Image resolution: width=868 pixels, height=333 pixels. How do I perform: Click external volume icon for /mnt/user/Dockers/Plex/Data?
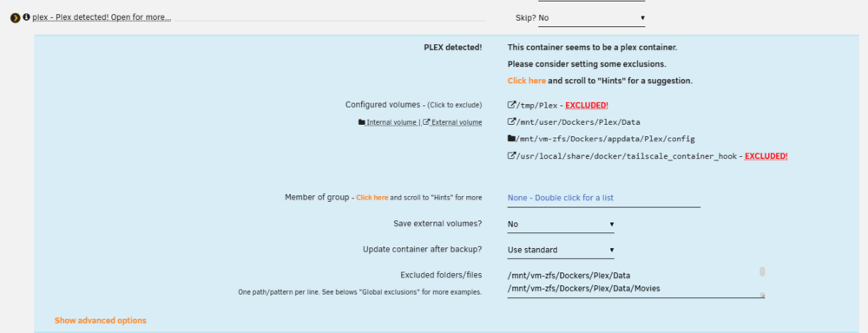(511, 121)
